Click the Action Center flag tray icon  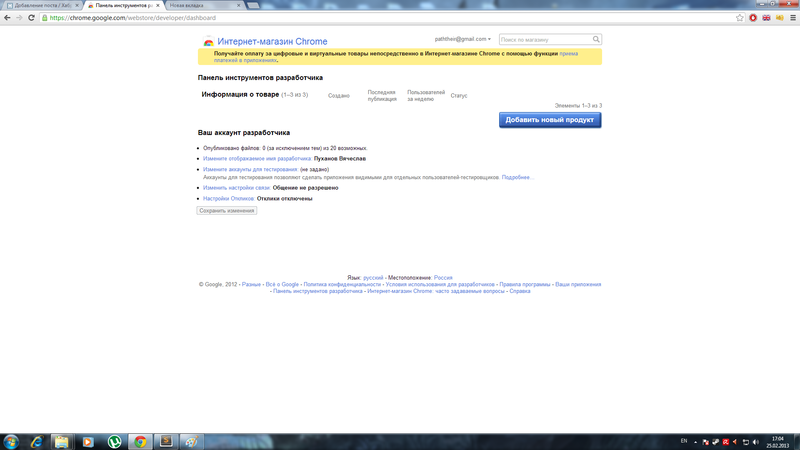(x=706, y=442)
